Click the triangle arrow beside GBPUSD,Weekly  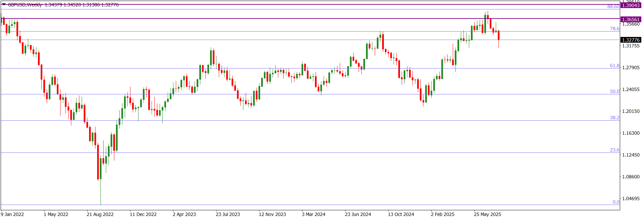4,5
